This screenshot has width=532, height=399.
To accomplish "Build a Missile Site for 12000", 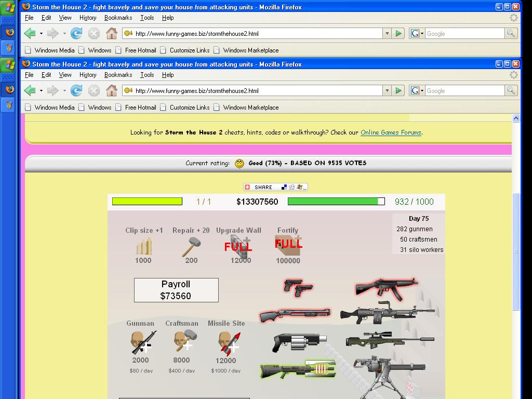I will point(229,343).
